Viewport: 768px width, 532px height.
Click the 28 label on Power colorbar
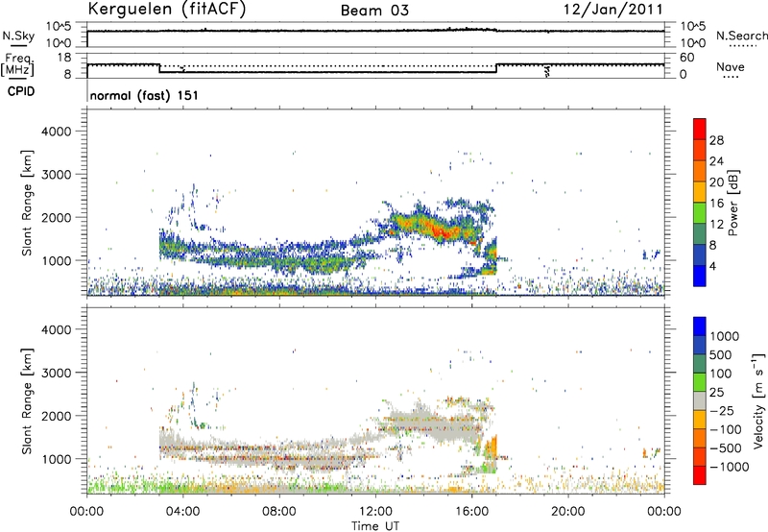click(x=716, y=140)
